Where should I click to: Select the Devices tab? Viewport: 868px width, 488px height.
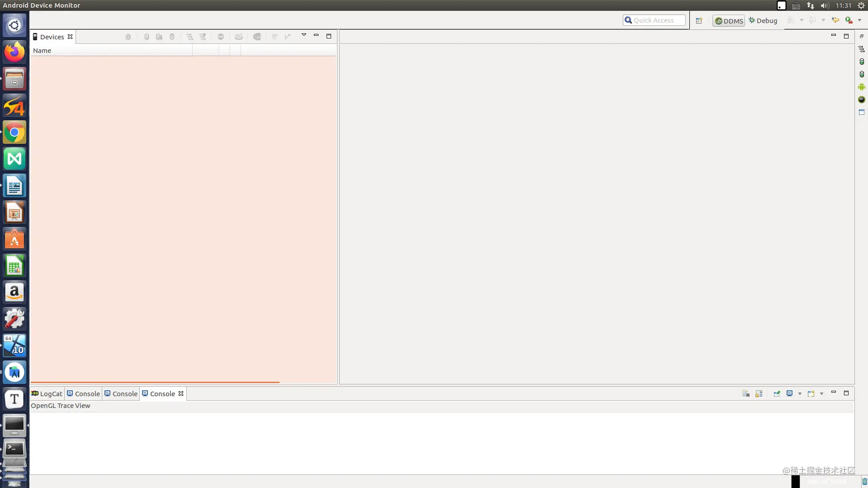pyautogui.click(x=52, y=37)
